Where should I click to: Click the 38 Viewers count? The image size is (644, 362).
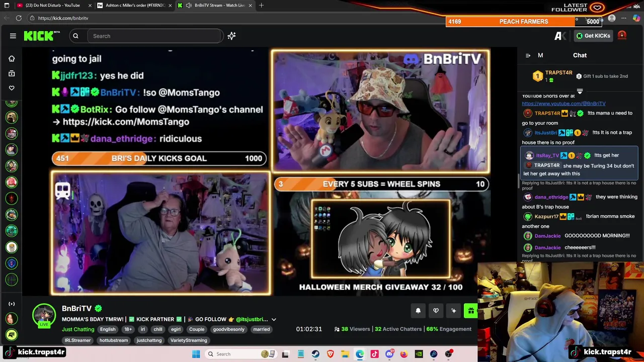click(352, 329)
